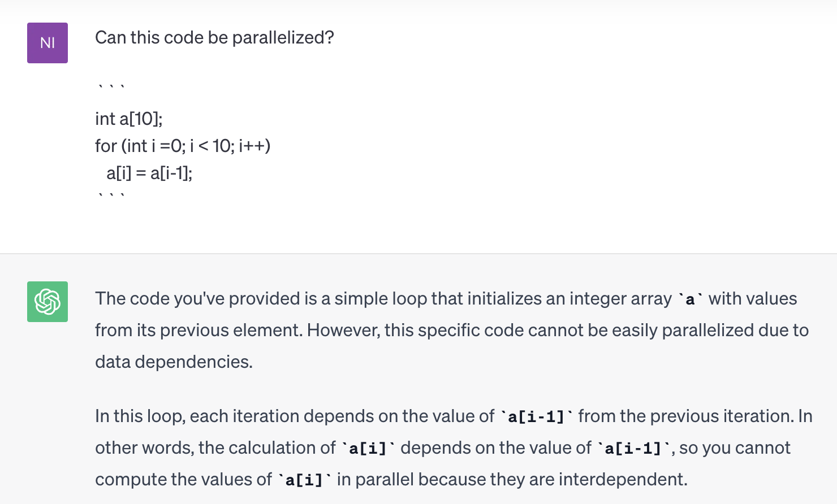Click the purple NI user avatar

[48, 43]
